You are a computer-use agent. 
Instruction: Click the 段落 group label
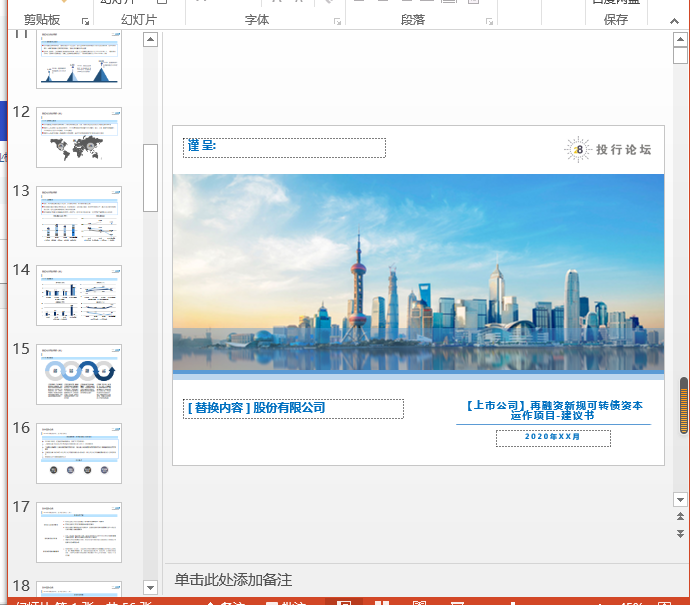click(413, 20)
